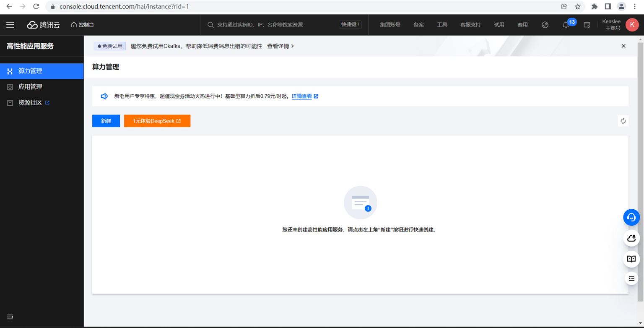This screenshot has width=644, height=328.
Task: Click the floating list menu icon
Action: (631, 279)
